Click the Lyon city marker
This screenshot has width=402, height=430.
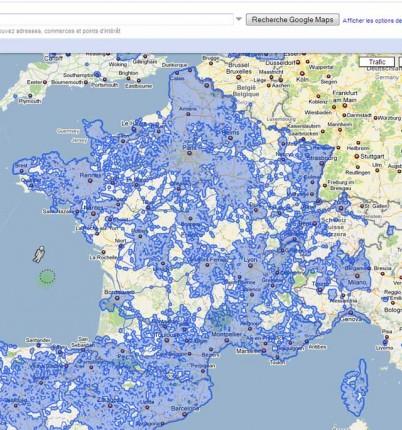pos(250,266)
